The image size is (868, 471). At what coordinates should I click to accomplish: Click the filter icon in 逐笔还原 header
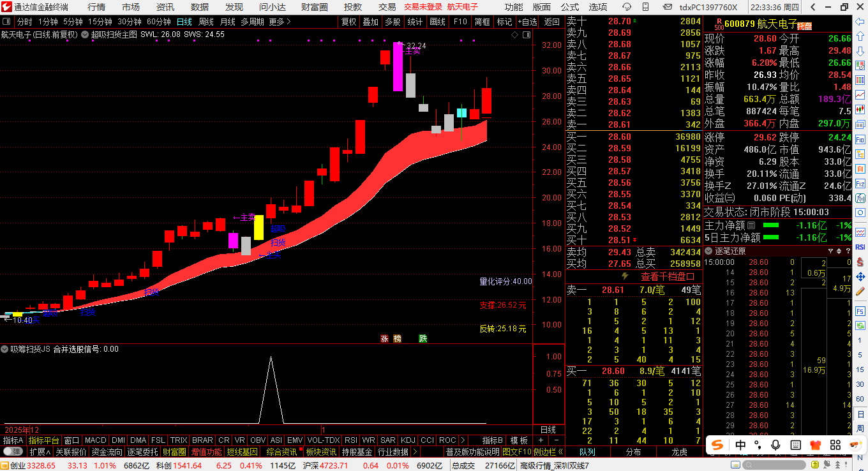[x=830, y=251]
